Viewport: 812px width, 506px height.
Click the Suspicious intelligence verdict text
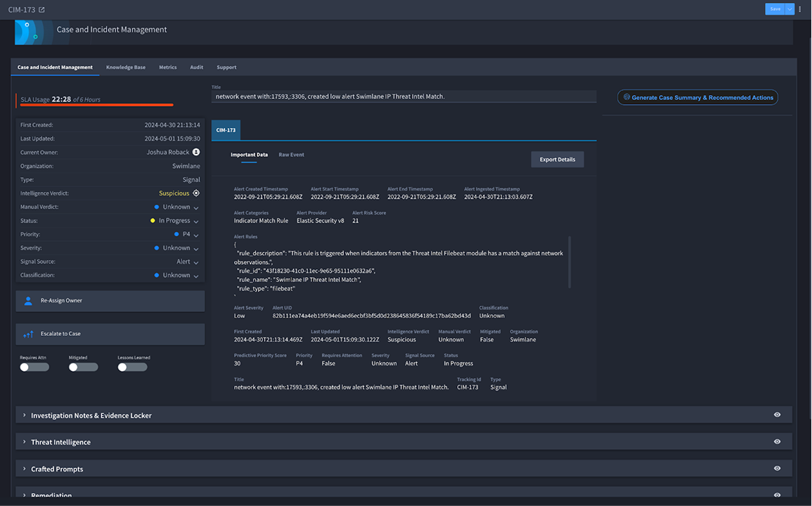(174, 193)
